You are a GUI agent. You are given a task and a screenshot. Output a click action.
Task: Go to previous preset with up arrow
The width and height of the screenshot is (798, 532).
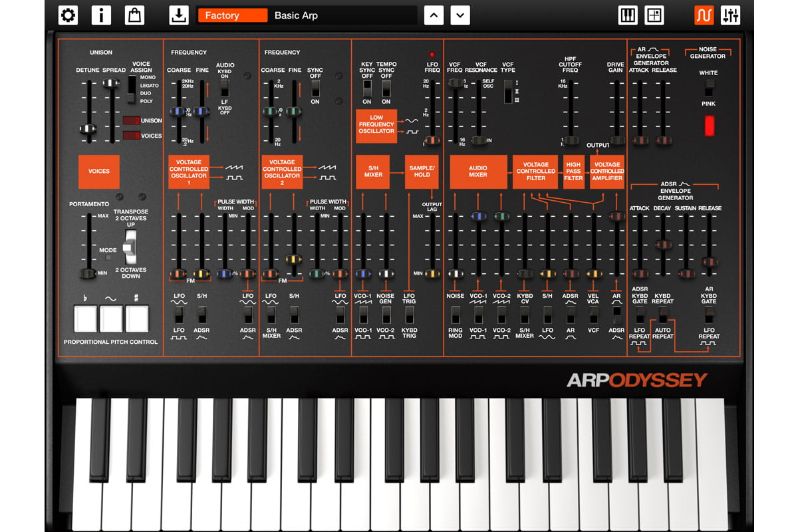click(x=434, y=15)
